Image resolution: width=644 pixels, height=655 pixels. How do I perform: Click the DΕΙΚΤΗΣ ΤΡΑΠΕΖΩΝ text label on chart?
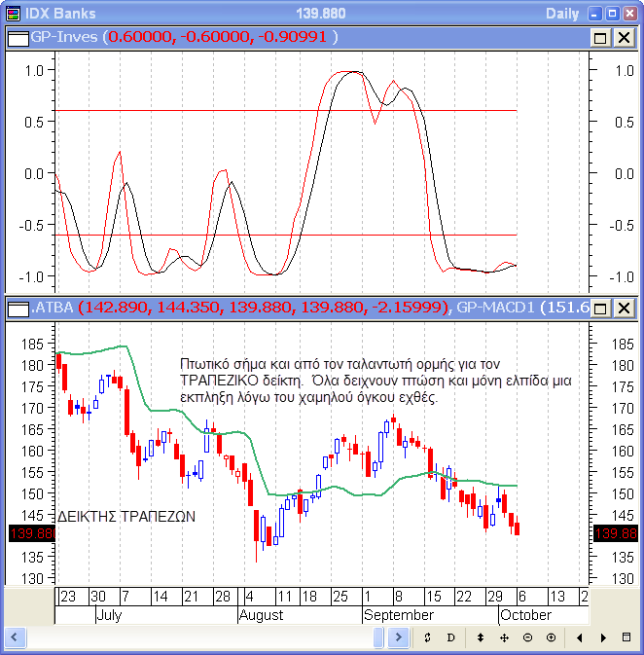[127, 517]
